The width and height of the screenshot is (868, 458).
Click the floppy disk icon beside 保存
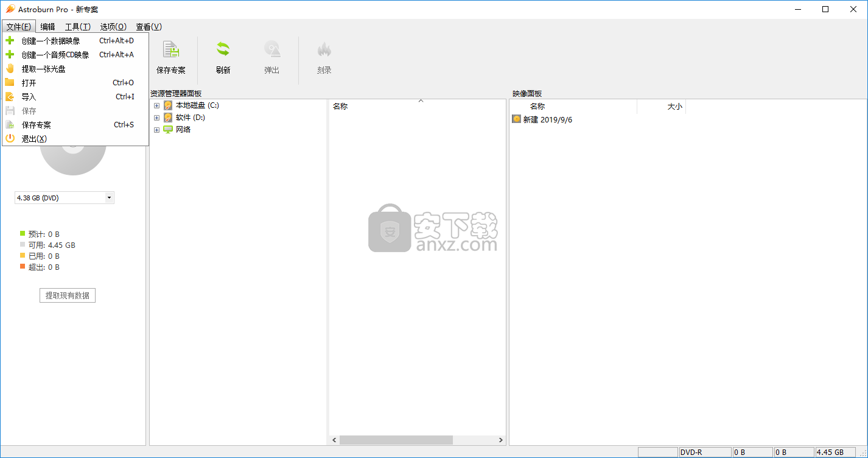[10, 111]
